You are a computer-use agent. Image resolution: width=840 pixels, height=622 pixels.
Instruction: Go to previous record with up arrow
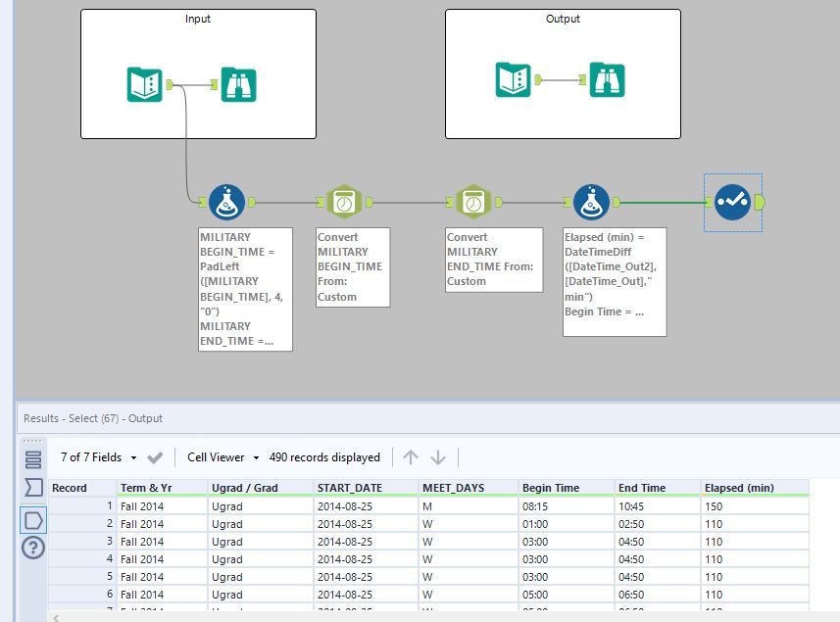[x=411, y=457]
